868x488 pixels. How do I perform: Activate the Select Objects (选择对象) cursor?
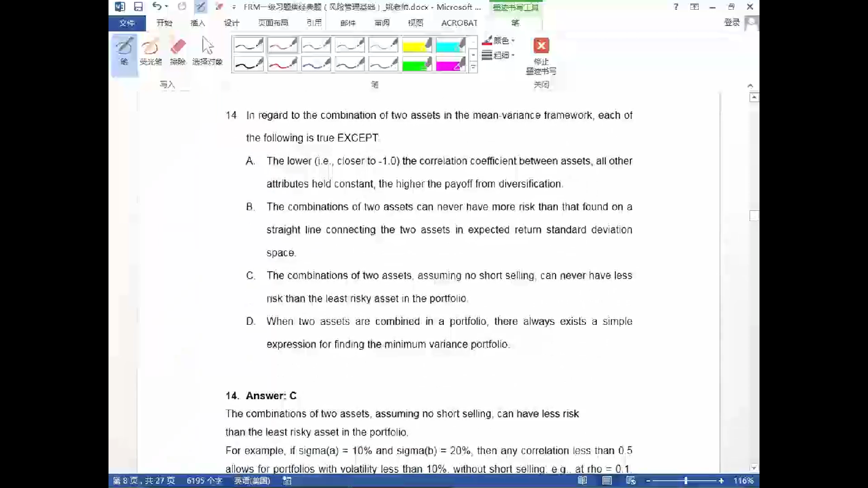coord(207,52)
